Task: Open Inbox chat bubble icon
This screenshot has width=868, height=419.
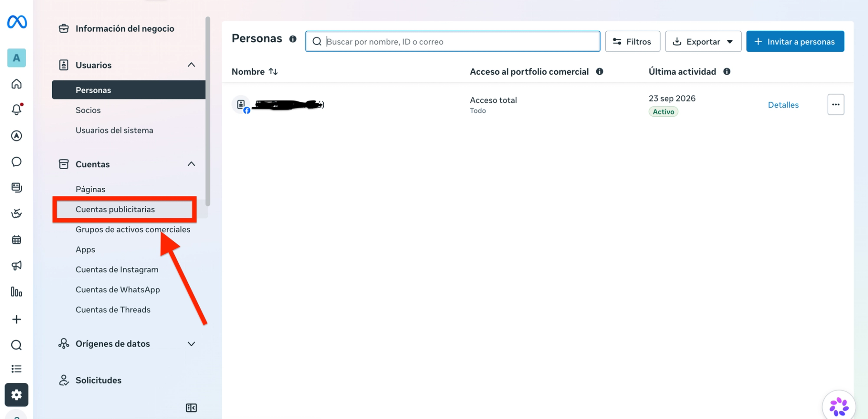Action: (16, 162)
